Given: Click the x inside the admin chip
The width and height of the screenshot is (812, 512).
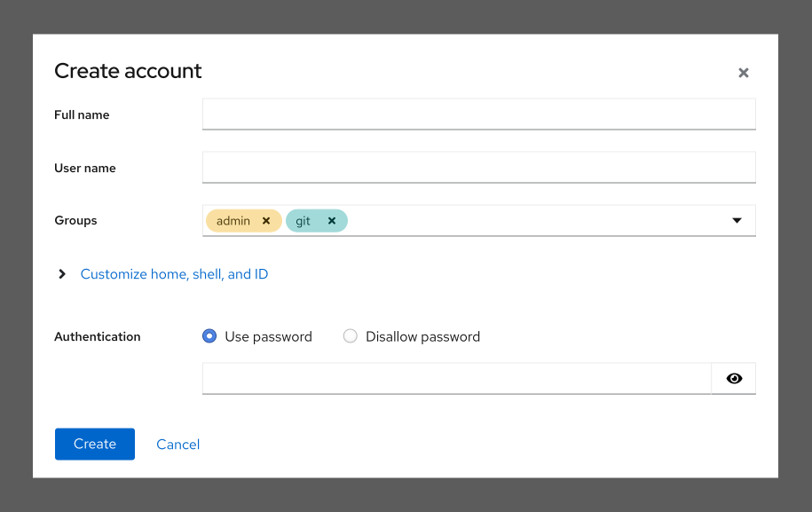Looking at the screenshot, I should coord(265,220).
